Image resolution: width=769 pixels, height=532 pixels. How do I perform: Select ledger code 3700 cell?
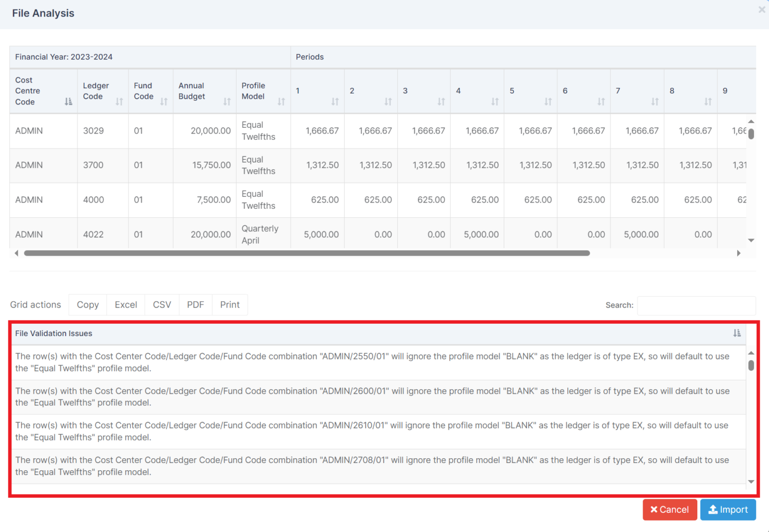(103, 165)
